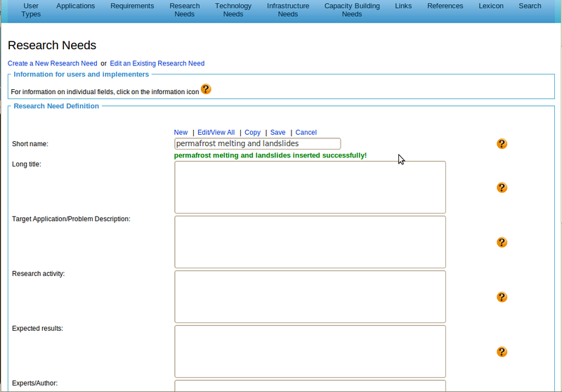562x392 pixels.
Task: Click the Save link above Short name
Action: click(277, 132)
